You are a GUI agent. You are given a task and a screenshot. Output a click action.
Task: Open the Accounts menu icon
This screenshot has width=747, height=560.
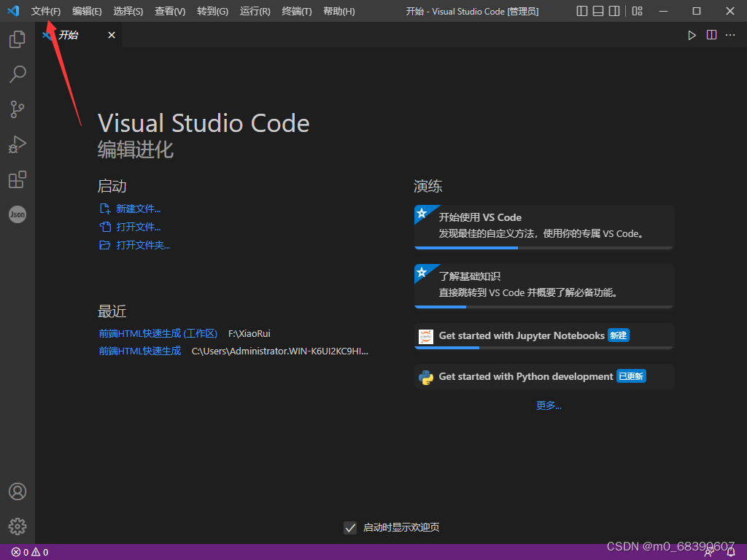(x=18, y=491)
